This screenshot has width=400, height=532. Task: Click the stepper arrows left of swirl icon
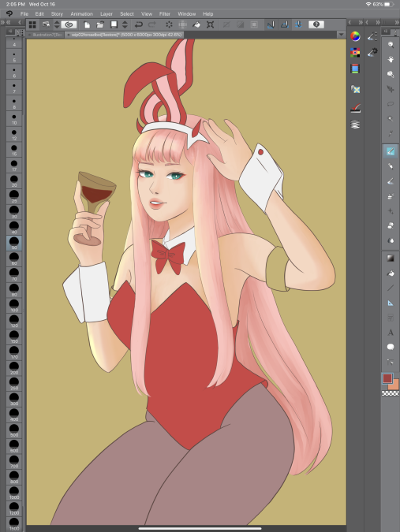click(57, 24)
